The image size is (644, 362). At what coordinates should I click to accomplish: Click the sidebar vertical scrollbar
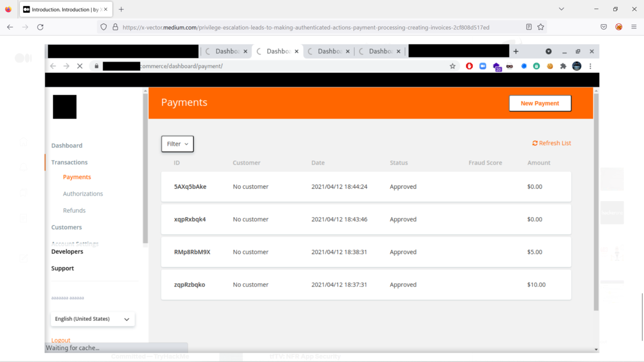point(145,169)
